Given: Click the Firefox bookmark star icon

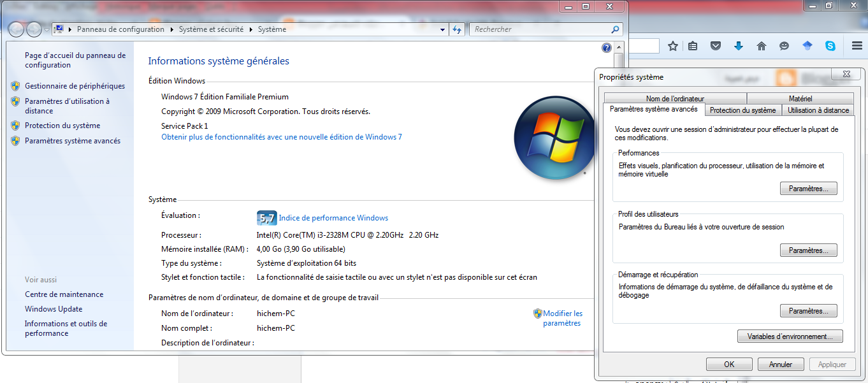Looking at the screenshot, I should click(673, 46).
